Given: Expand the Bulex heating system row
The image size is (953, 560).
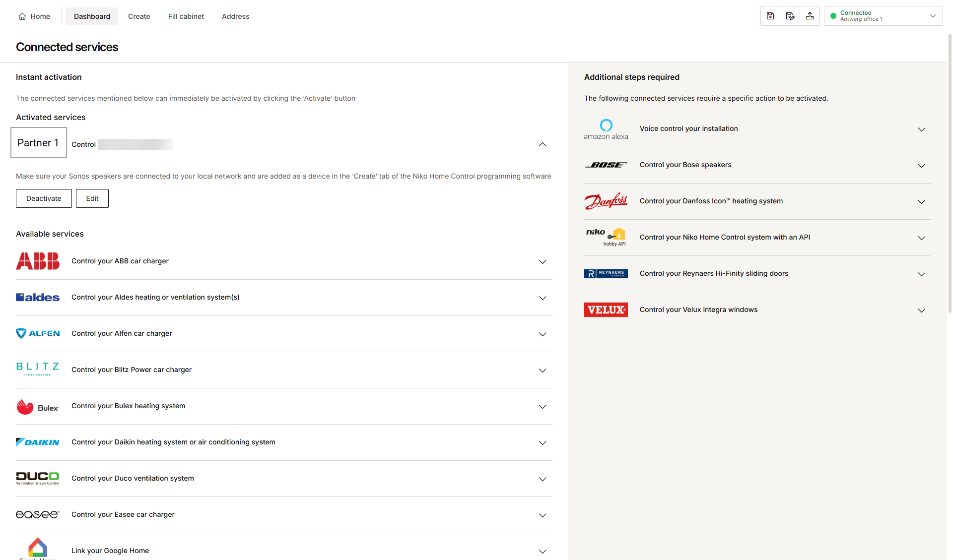Looking at the screenshot, I should coord(543,407).
